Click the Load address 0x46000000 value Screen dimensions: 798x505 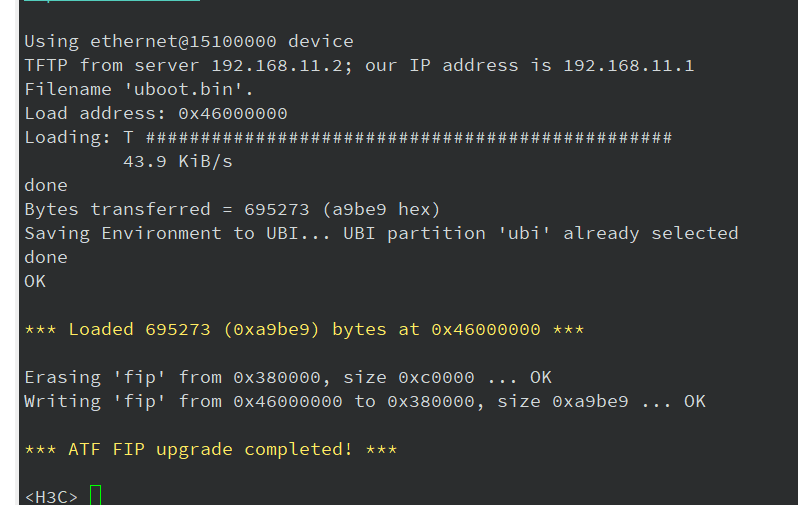232,114
